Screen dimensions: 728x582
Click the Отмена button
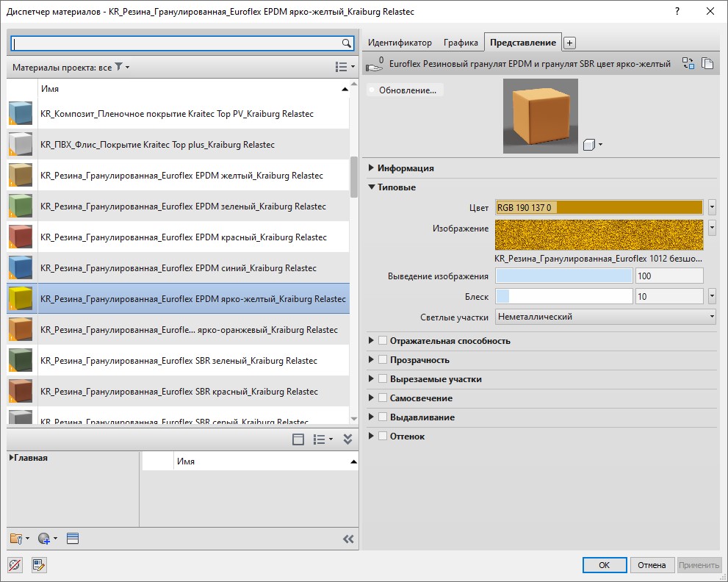pos(652,565)
